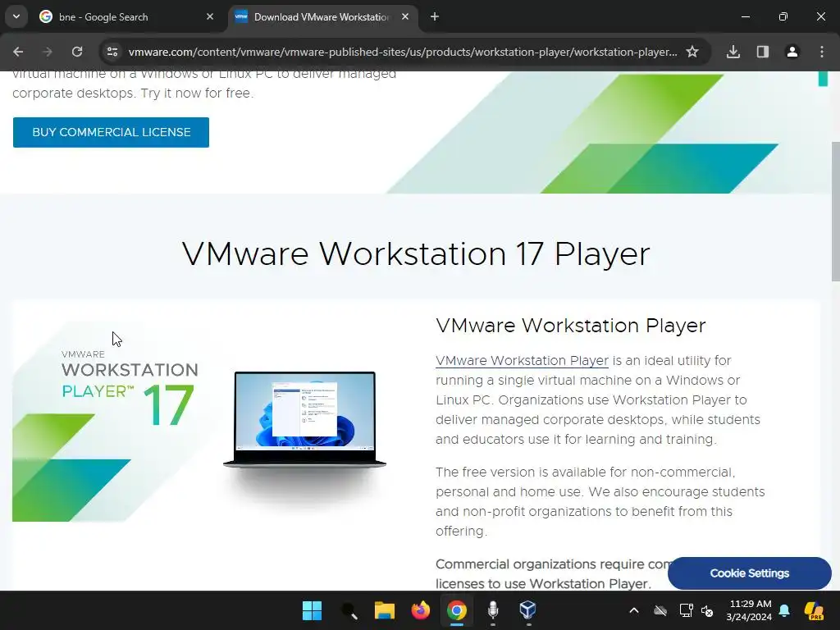Open the microphone app in taskbar
The width and height of the screenshot is (840, 630).
[493, 610]
